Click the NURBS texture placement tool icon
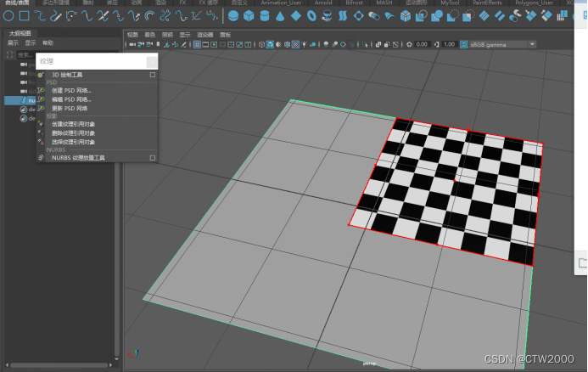Screen dimensions: 588x372 click(x=41, y=158)
